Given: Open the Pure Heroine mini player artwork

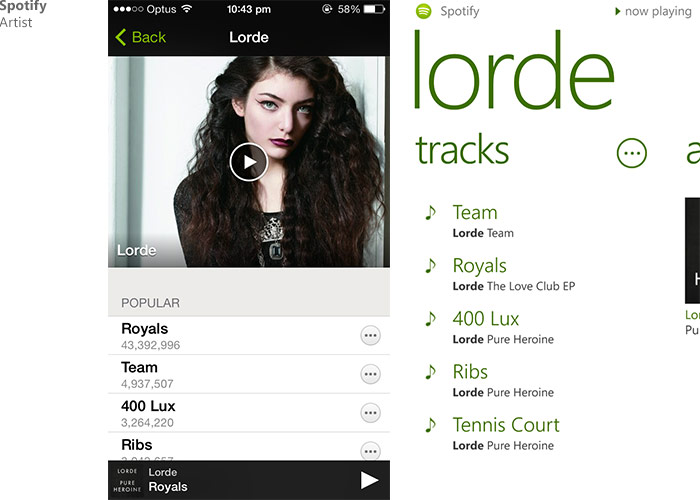Looking at the screenshot, I should [x=127, y=480].
